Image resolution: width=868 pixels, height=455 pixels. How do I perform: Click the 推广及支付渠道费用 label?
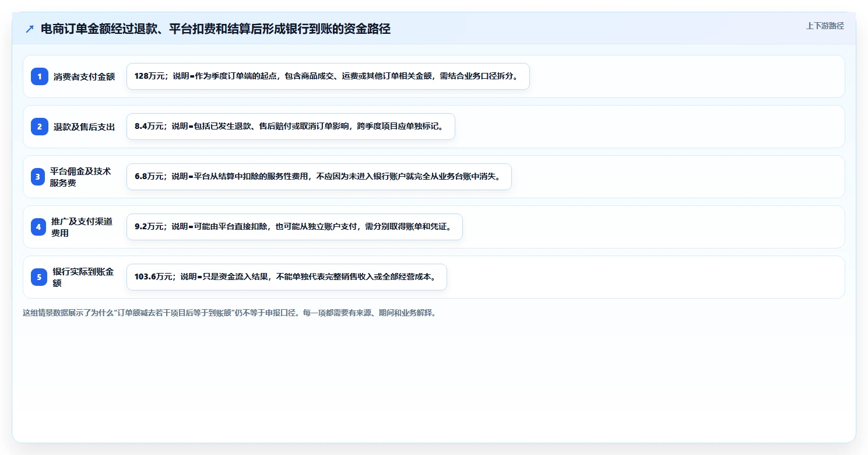(x=82, y=227)
